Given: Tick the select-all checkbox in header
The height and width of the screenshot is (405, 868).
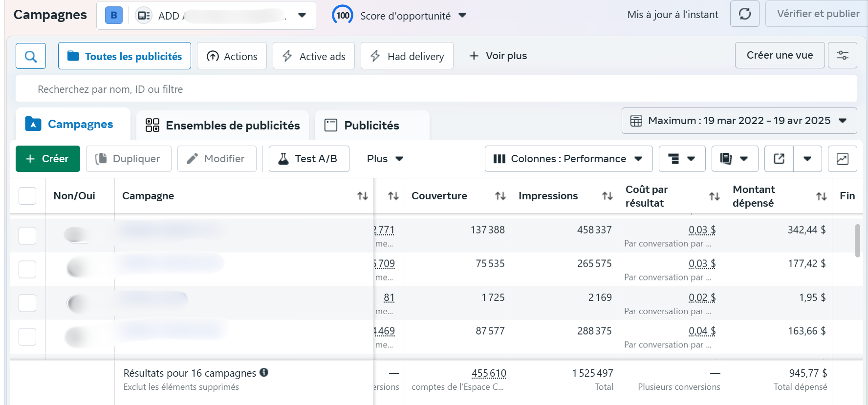Looking at the screenshot, I should pos(27,196).
